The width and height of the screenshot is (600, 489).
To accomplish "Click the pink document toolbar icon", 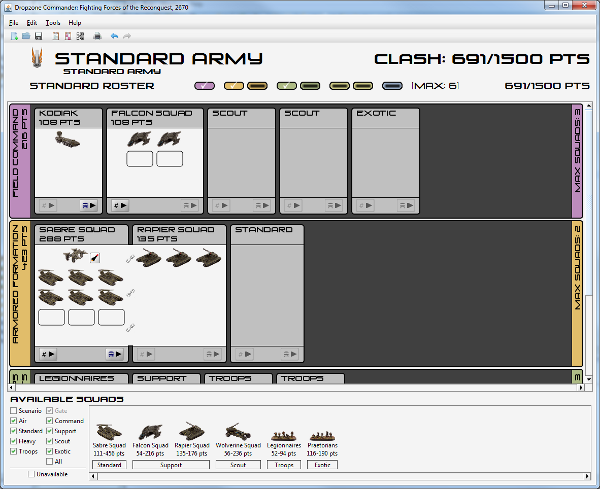I will click(68, 36).
